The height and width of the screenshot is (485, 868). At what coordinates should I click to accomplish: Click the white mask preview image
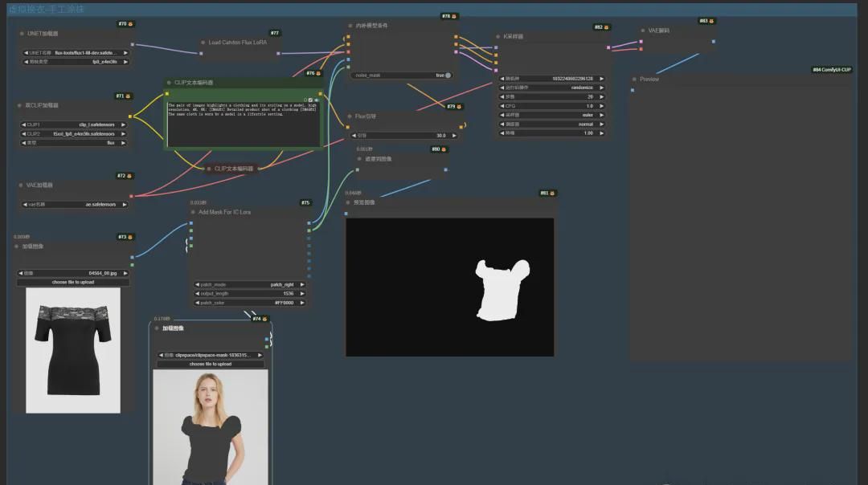pos(502,289)
